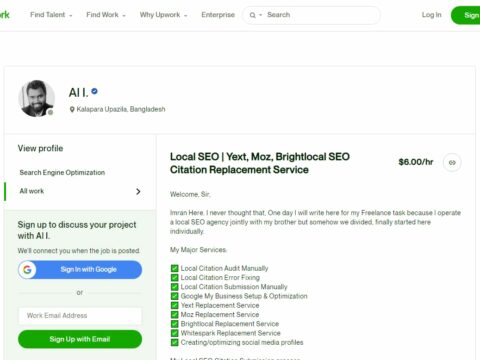Click the green check beside Creating/optimizing social media profiles
Screen dimensions: 480x360
click(174, 342)
